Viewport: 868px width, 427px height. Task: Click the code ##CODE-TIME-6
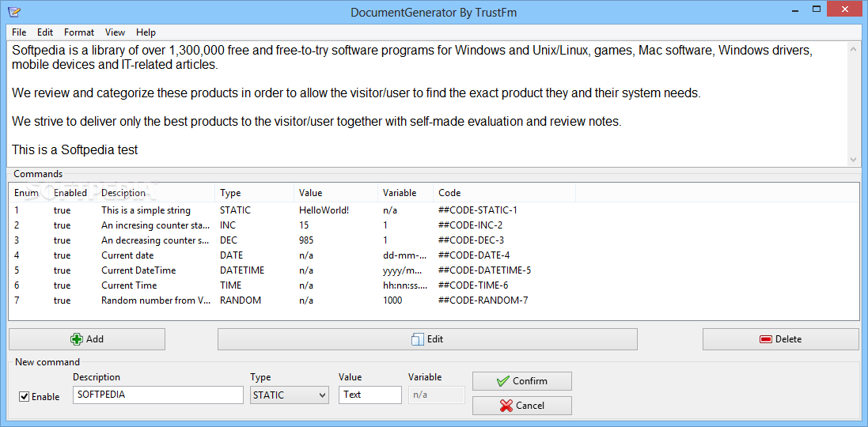click(472, 285)
